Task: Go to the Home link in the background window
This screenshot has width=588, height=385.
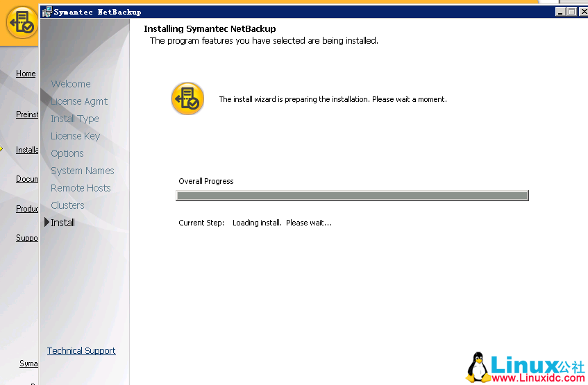Action: click(26, 74)
